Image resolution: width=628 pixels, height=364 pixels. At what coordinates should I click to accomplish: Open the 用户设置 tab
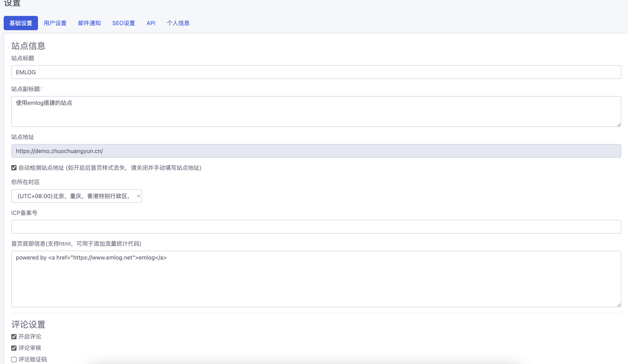(x=55, y=23)
